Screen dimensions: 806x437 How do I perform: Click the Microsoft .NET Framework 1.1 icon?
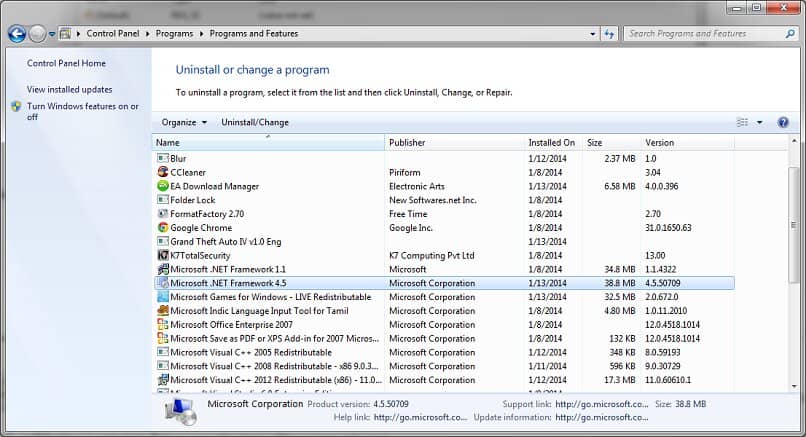163,269
